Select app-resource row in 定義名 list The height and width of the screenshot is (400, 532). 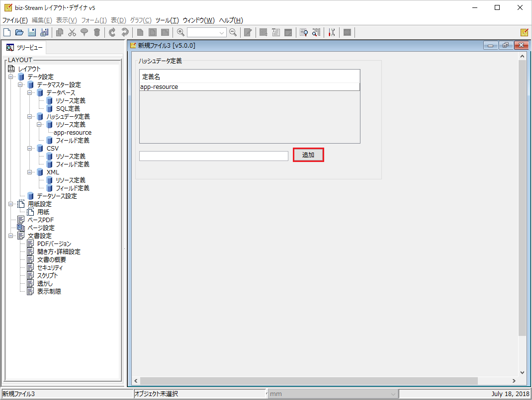coord(250,87)
